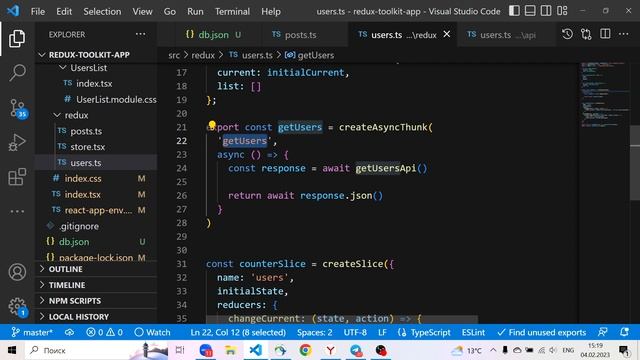Click the redux breadcrumb segment
The height and width of the screenshot is (360, 640).
tap(203, 55)
